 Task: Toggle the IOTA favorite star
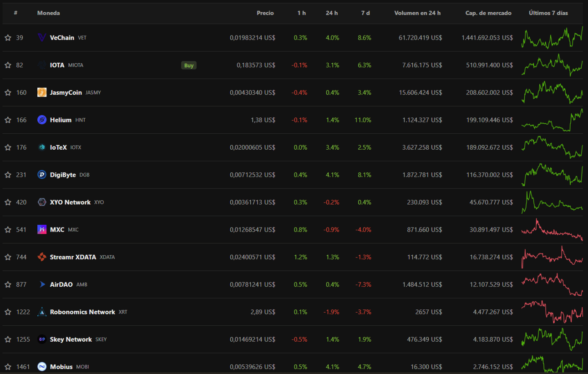click(x=8, y=65)
